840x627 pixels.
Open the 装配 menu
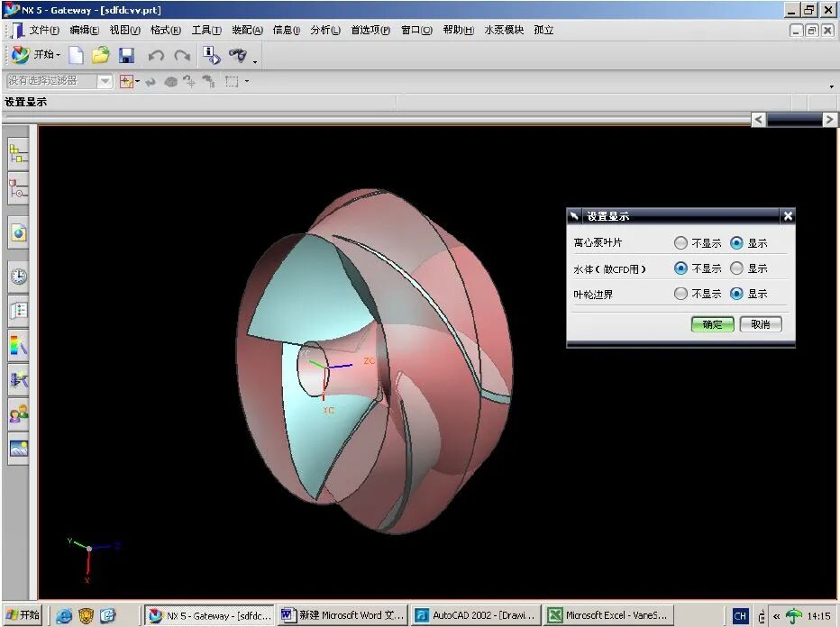point(247,30)
